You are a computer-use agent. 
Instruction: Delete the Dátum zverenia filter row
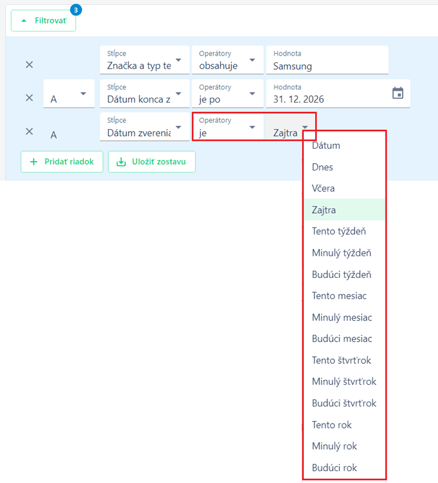click(29, 131)
